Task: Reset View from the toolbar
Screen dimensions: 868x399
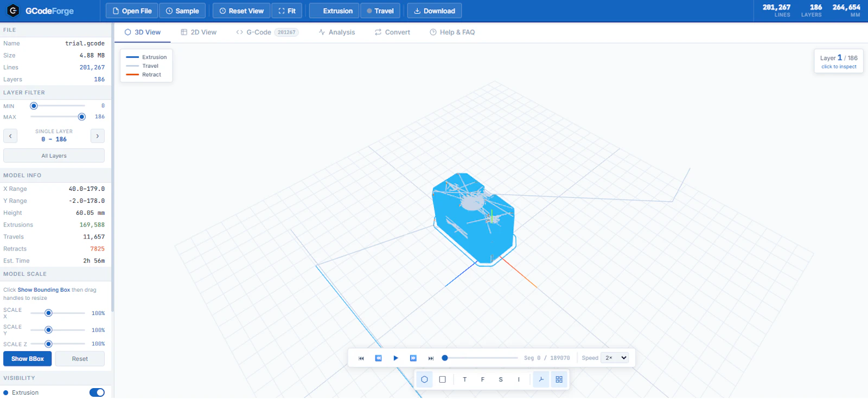Action: [241, 11]
